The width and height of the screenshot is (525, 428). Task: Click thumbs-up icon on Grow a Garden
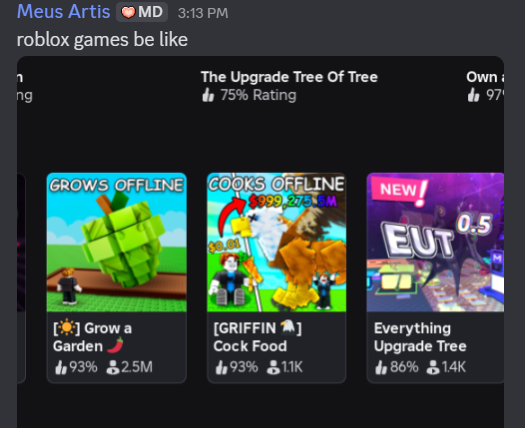point(61,367)
